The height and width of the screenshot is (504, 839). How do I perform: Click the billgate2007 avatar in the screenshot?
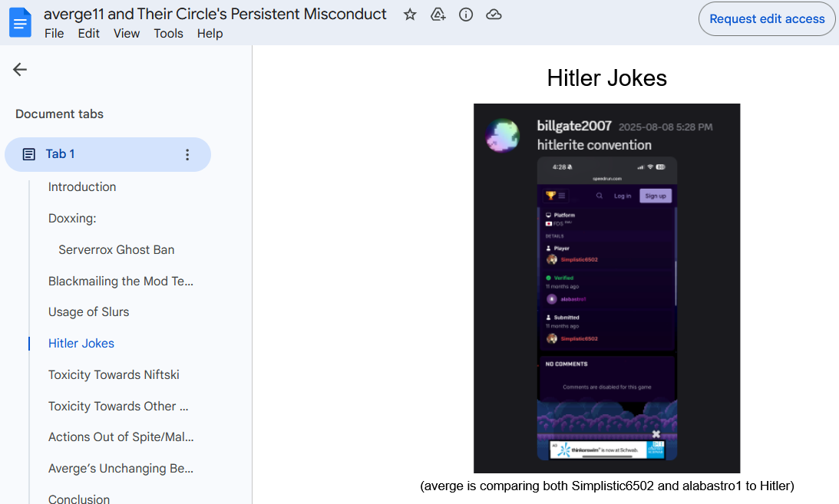point(503,135)
